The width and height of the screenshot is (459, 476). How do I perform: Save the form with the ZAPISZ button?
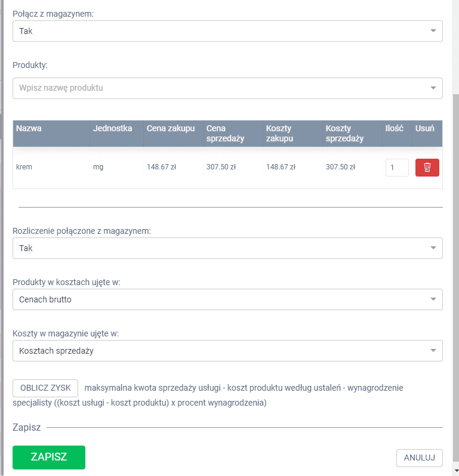click(x=49, y=458)
